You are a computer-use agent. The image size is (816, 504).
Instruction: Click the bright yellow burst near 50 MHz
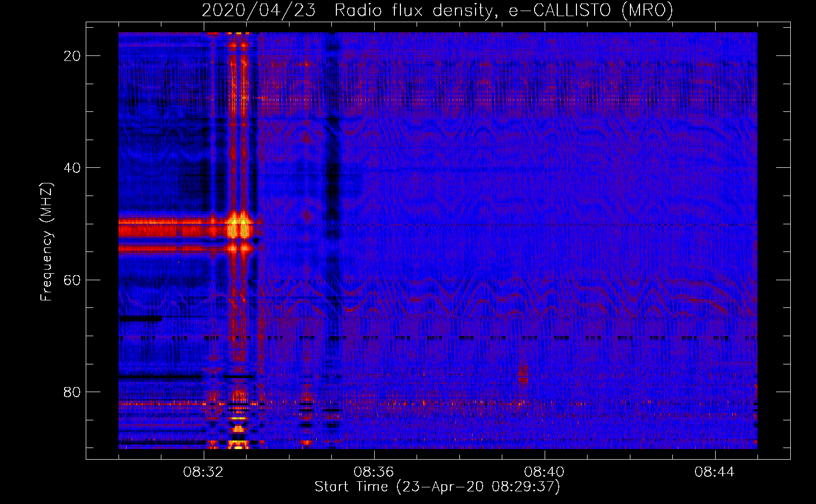[239, 226]
